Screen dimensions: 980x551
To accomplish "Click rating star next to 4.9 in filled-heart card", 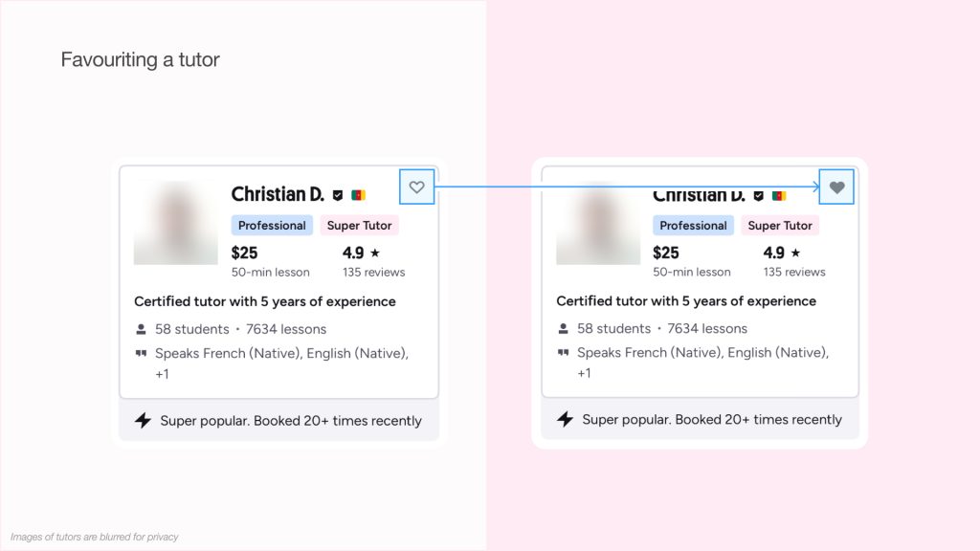I will [795, 253].
